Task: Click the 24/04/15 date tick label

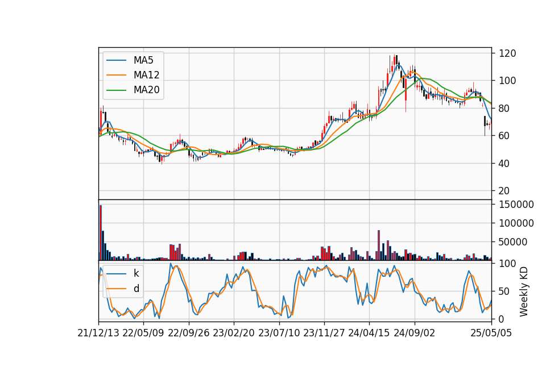Action: coord(369,333)
